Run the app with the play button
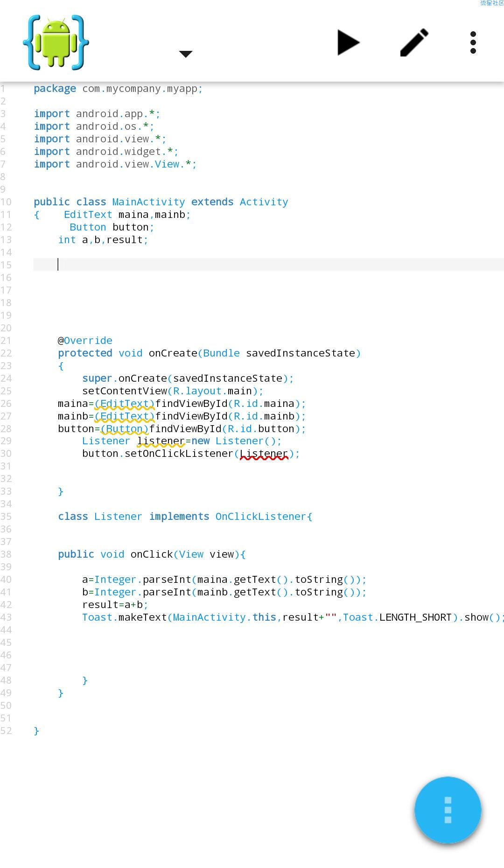Screen dimensions: 504x868 pos(348,42)
